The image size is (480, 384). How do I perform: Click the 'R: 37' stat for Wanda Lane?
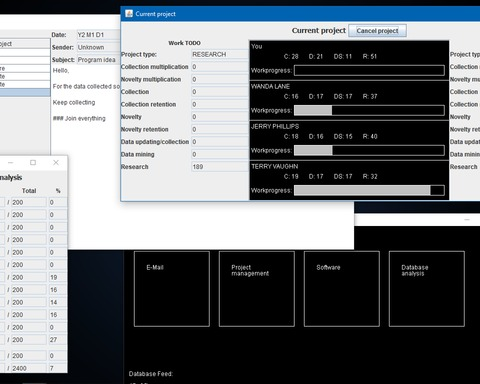coord(370,96)
